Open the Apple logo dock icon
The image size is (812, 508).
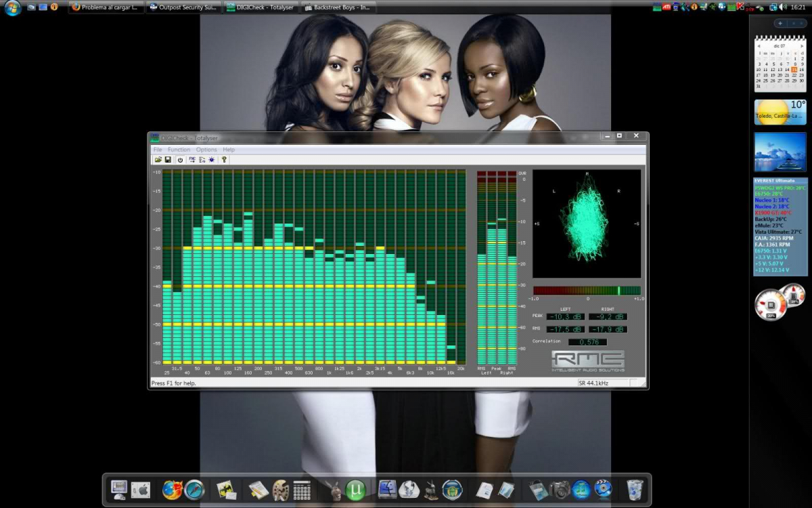point(141,489)
